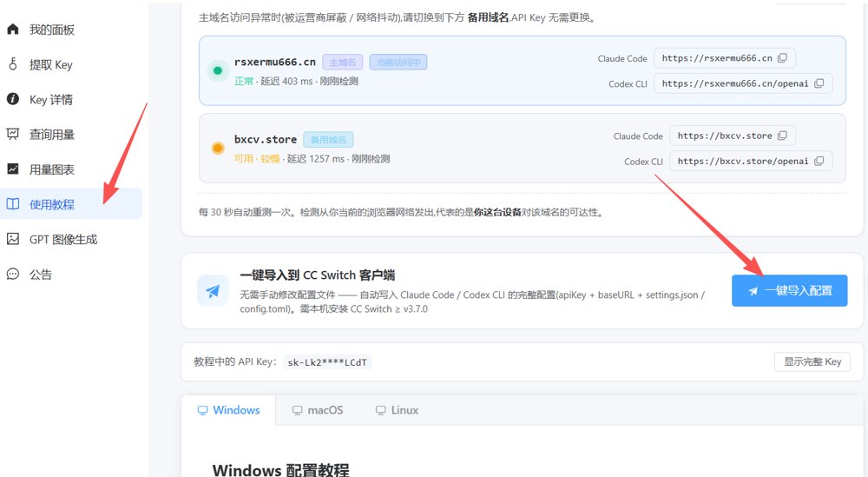Click the paper plane CC Switch icon
This screenshot has height=477, width=868.
213,291
